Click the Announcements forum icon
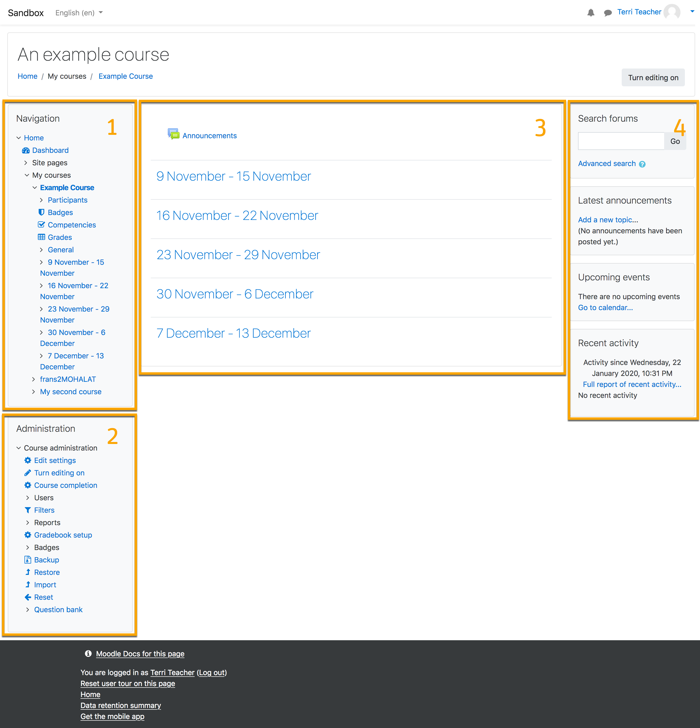The width and height of the screenshot is (700, 728). 173,134
